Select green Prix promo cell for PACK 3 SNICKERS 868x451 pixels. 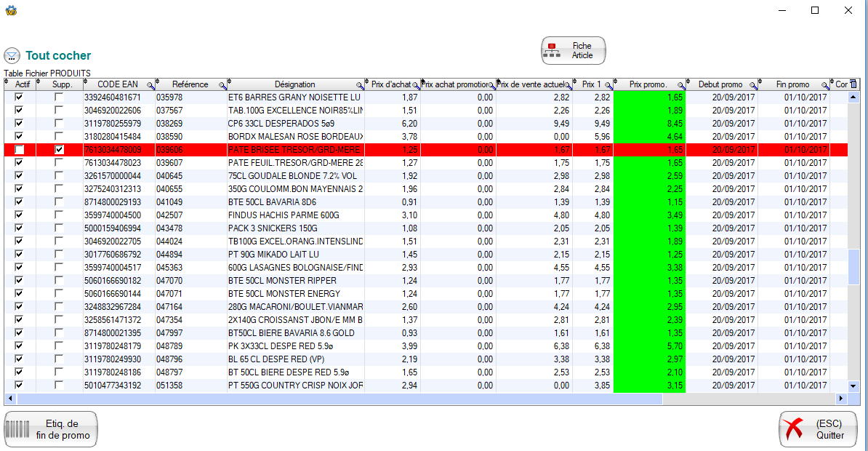[649, 228]
